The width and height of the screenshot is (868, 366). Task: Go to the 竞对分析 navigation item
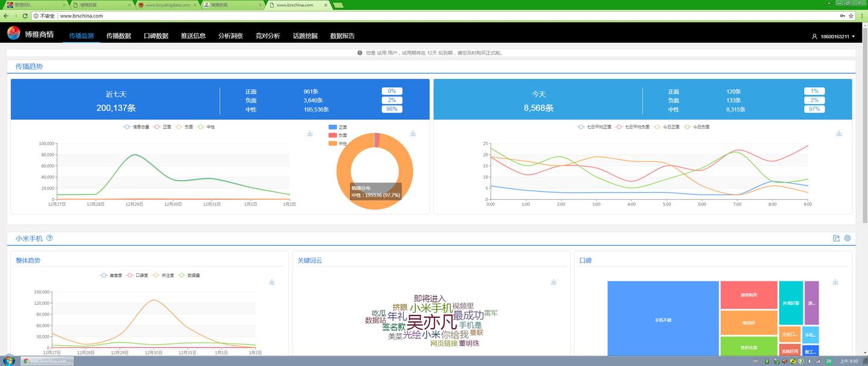(268, 36)
